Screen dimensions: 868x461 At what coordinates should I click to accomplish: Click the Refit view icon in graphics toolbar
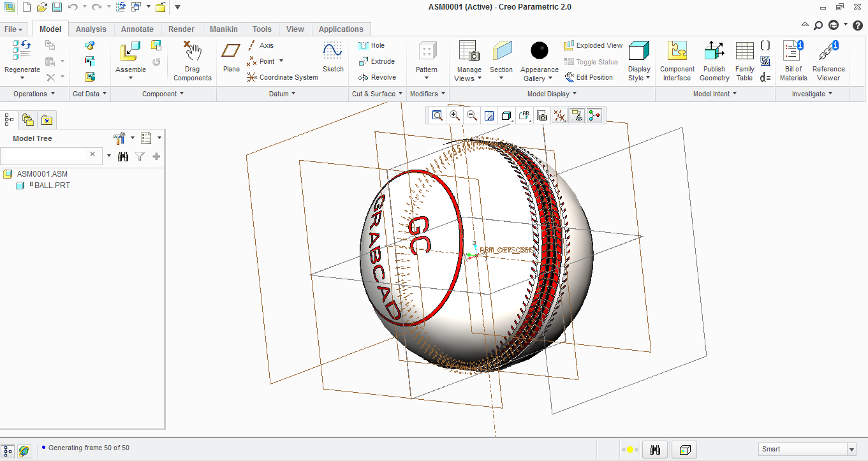438,115
